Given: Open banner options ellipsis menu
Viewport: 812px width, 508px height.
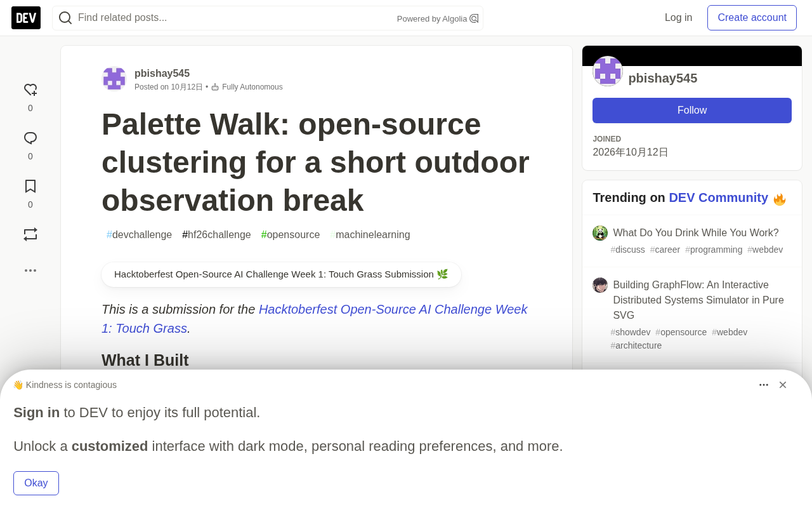Looking at the screenshot, I should point(764,385).
